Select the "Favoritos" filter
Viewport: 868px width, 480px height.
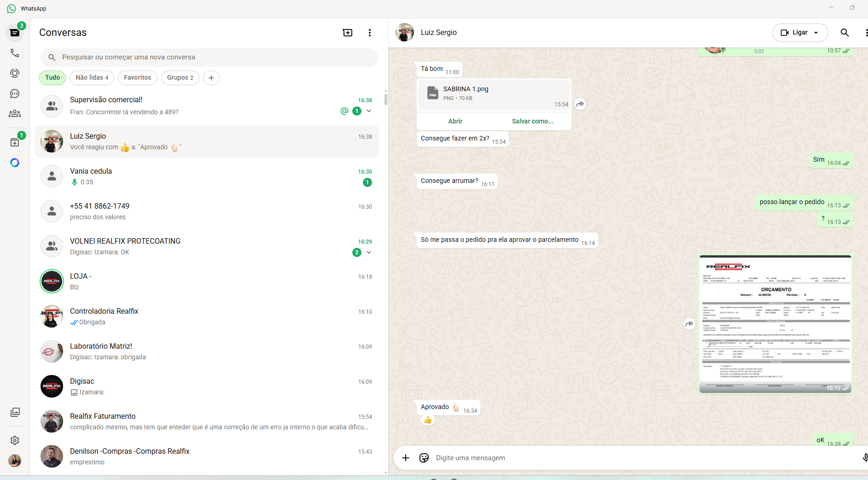pyautogui.click(x=137, y=78)
